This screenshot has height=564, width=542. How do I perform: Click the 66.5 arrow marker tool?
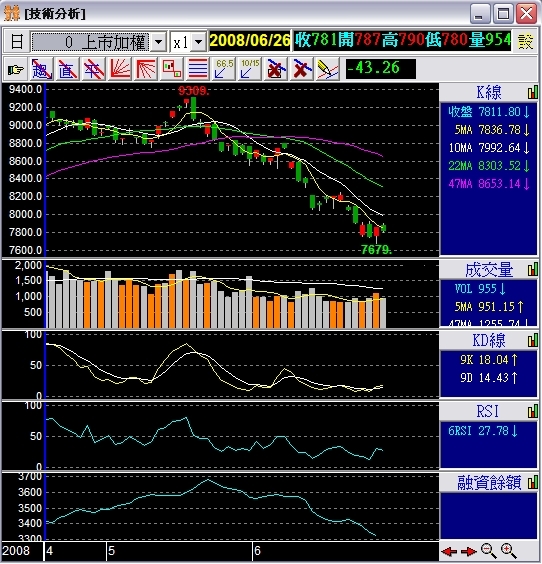coord(223,69)
